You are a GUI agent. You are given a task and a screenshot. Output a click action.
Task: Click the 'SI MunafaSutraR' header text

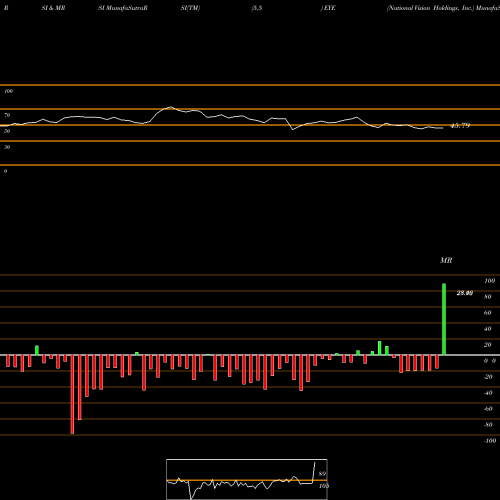[x=123, y=8]
